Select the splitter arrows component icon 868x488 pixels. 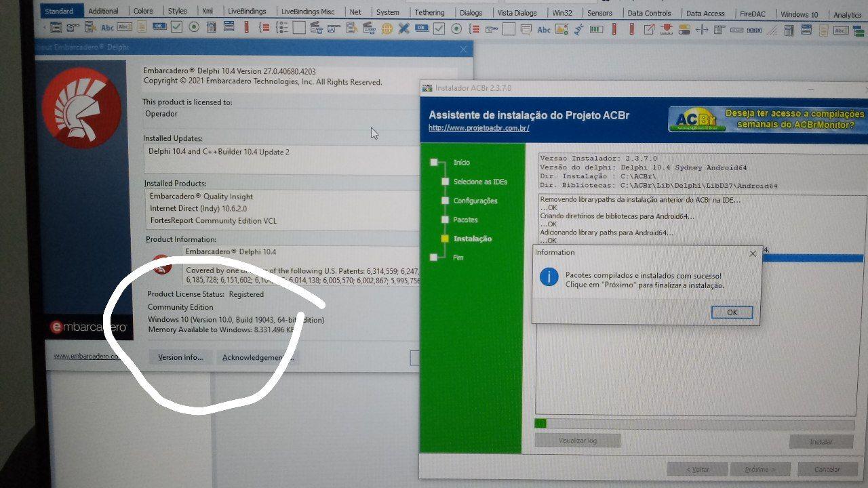[701, 29]
